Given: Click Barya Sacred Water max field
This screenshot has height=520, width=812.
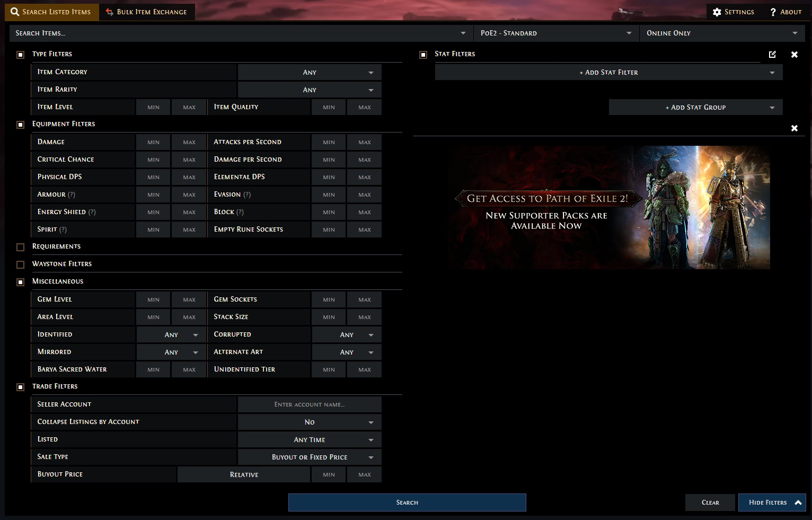Looking at the screenshot, I should point(189,369).
